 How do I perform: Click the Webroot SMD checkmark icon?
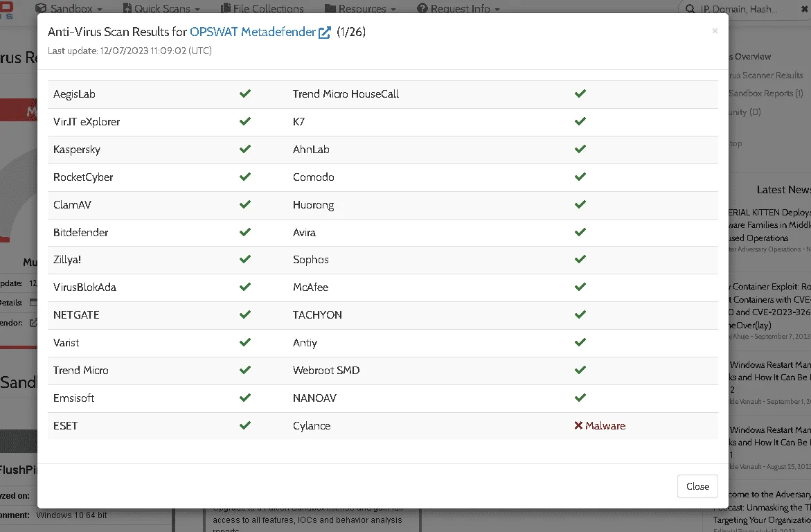tap(580, 370)
